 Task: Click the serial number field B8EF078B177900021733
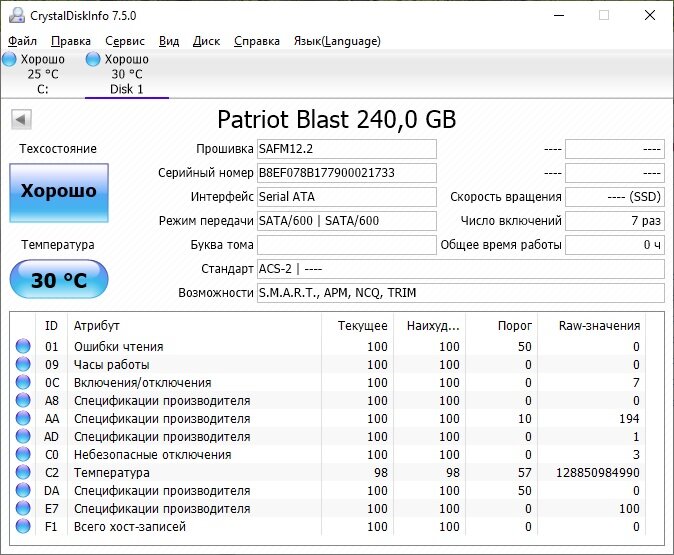[346, 173]
